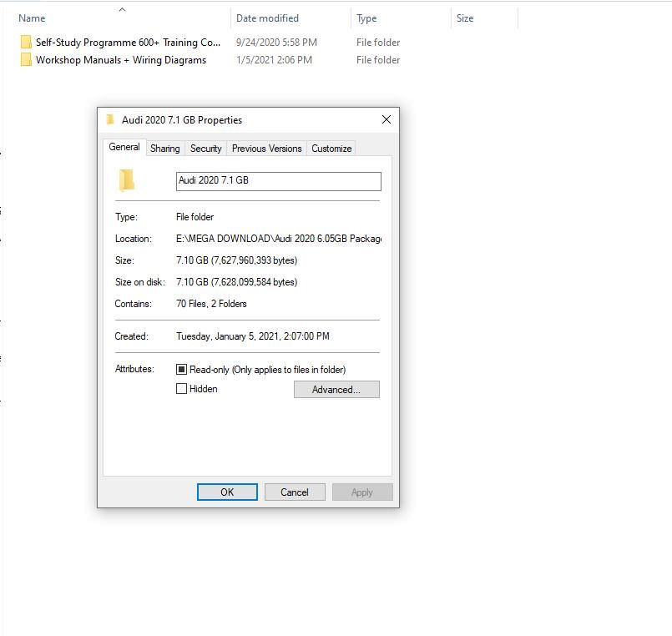The height and width of the screenshot is (636, 672).
Task: Click File folder type of Workshop Manuals row
Action: (378, 59)
